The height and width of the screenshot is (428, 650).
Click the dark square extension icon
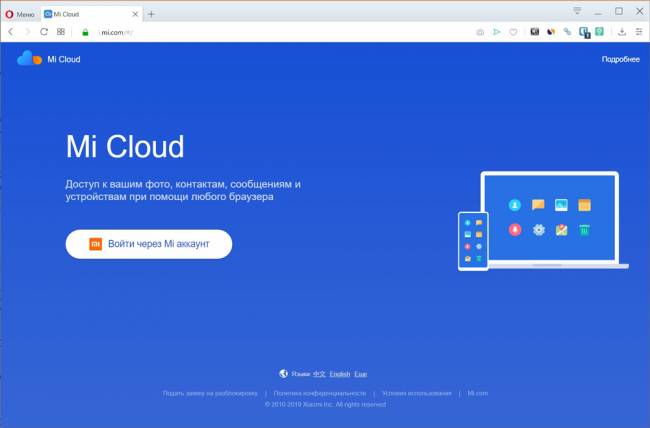535,32
